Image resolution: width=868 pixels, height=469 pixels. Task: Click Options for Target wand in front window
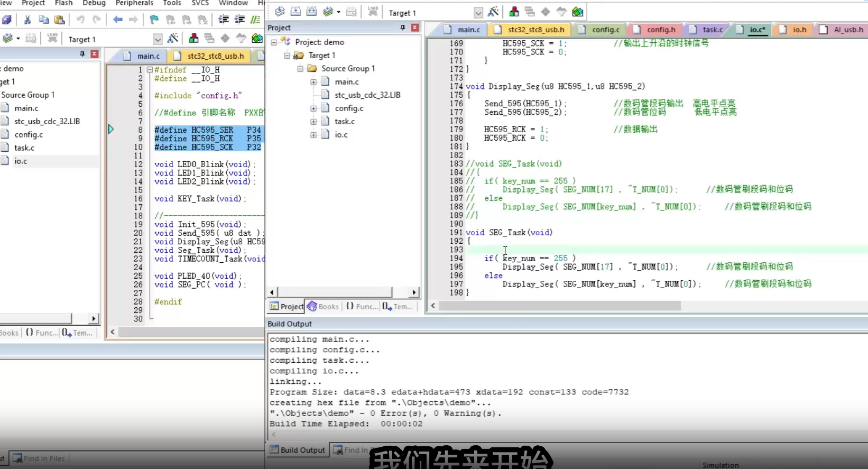tap(493, 12)
